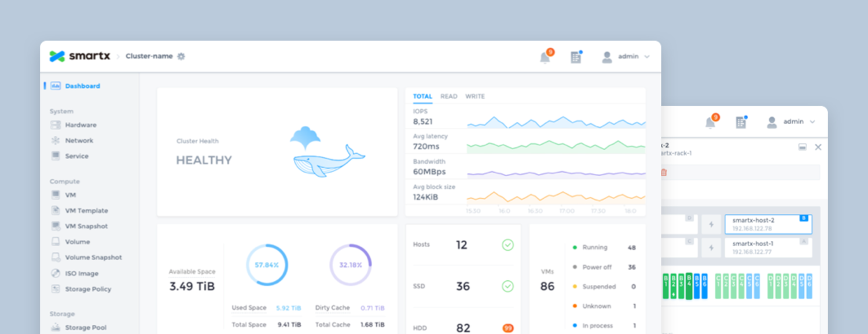Select disk slot D6
This screenshot has width=868, height=334.
[809, 286]
